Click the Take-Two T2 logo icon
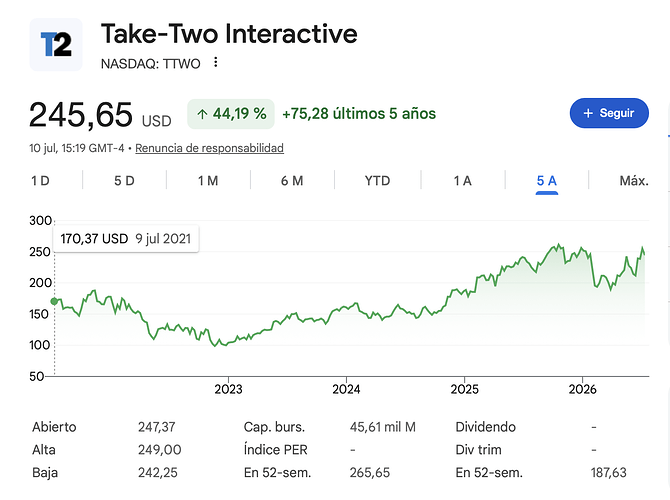The height and width of the screenshot is (500, 670). (56, 44)
